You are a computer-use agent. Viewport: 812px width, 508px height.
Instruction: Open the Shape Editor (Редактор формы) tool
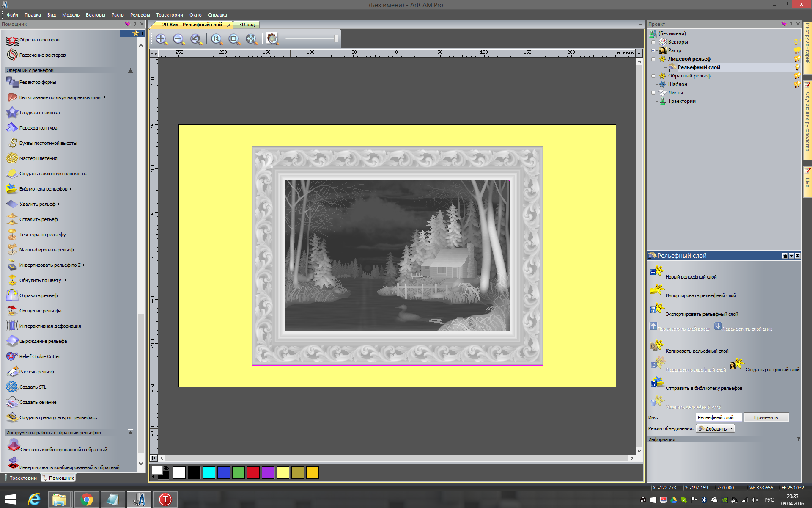[x=12, y=82]
